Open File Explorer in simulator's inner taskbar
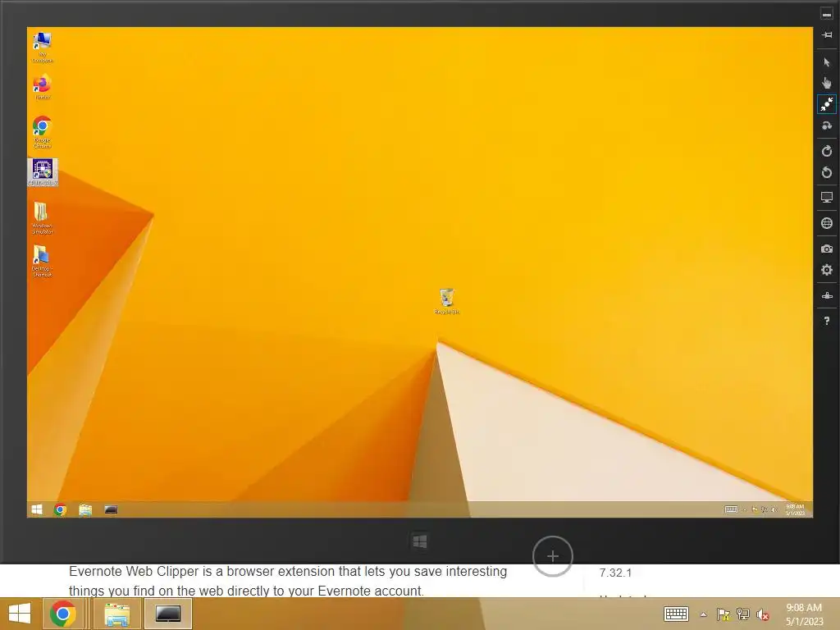Screen dimensions: 840x630 85,509
